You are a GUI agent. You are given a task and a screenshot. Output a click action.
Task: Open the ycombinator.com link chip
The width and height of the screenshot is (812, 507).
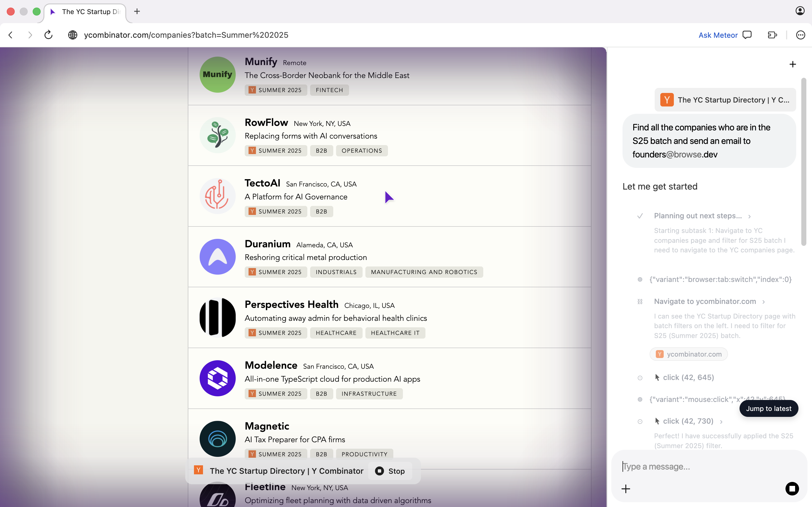pyautogui.click(x=689, y=354)
